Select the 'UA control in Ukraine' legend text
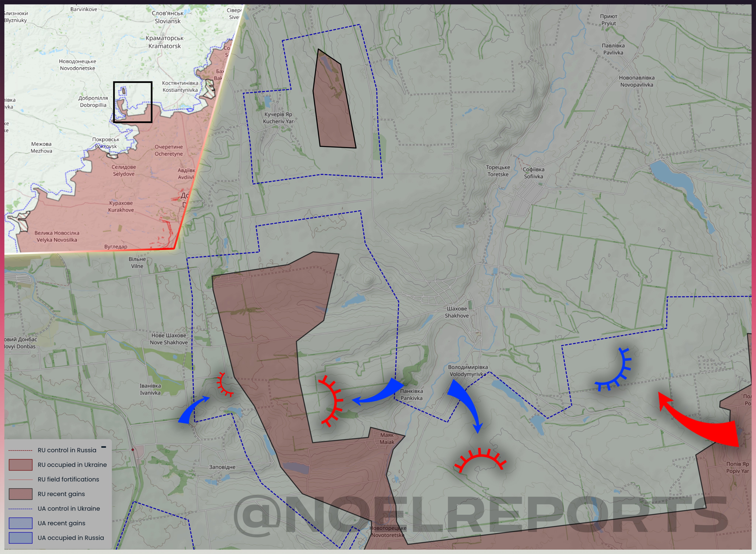Viewport: 756px width, 554px height. (69, 508)
